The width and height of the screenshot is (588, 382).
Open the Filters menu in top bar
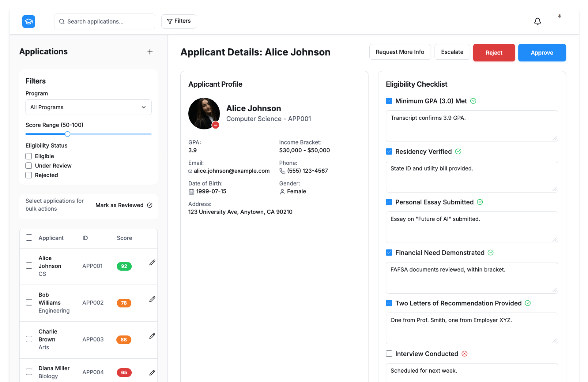[x=179, y=21]
